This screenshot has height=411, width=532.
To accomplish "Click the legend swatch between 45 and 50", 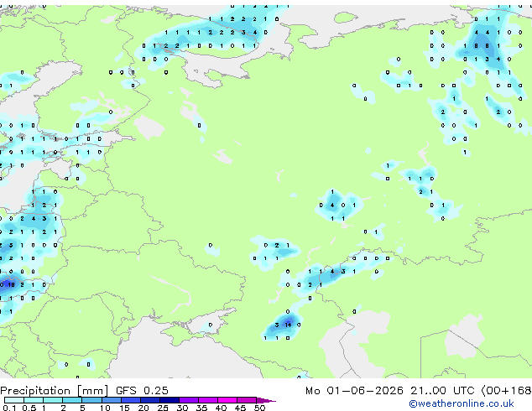I will 247,400.
